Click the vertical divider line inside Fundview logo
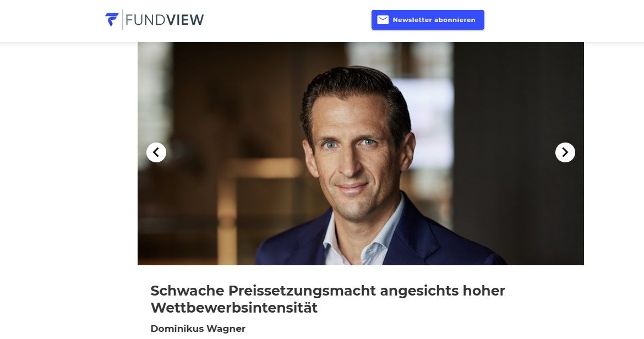644x339 pixels. 122,20
